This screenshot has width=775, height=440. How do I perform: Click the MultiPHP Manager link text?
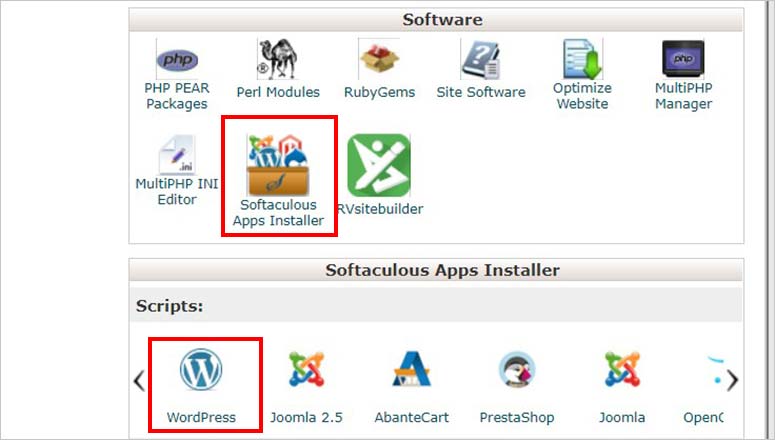pyautogui.click(x=683, y=96)
